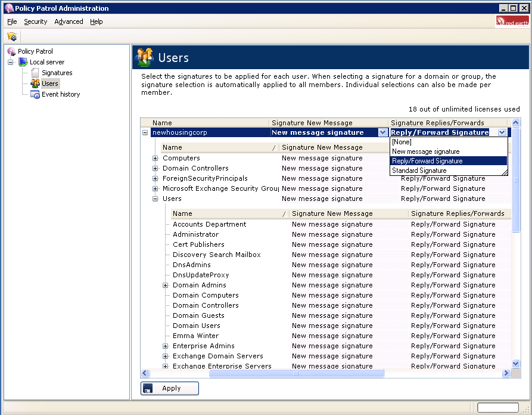
Task: Expand the Domain Controllers container row
Action: pyautogui.click(x=155, y=169)
